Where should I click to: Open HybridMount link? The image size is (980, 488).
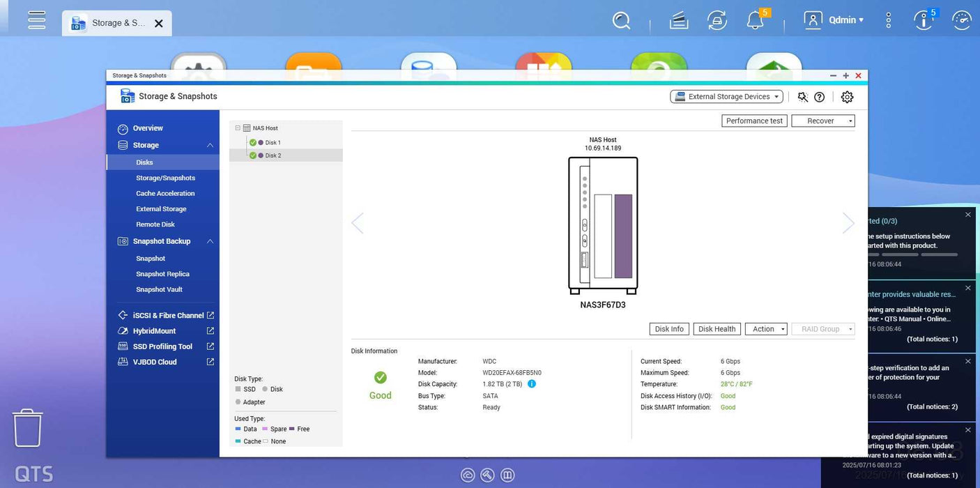coord(166,331)
